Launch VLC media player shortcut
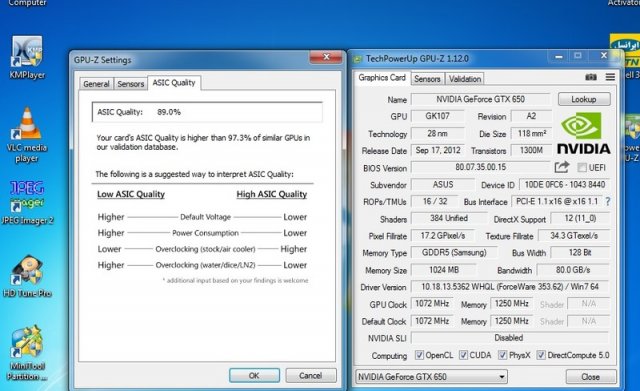 (27, 135)
